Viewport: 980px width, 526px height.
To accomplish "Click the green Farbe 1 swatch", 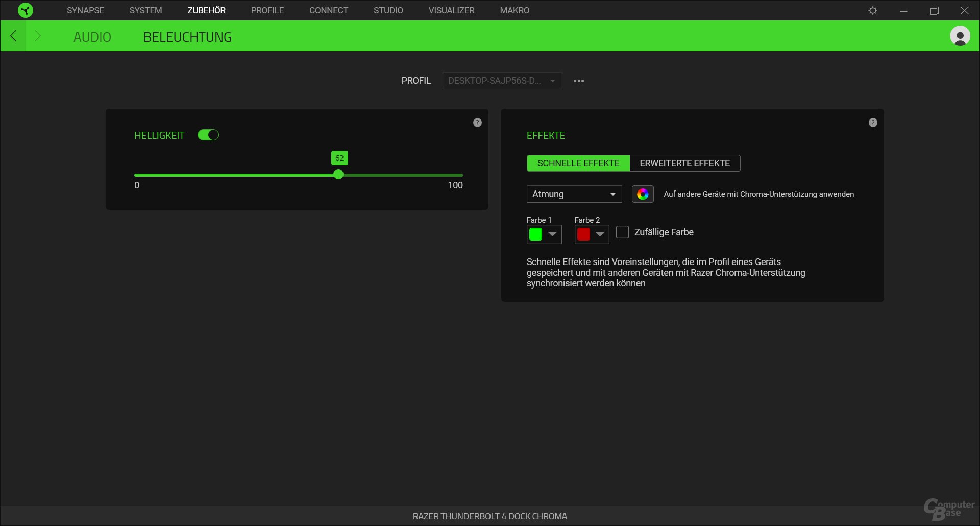I will pos(536,234).
